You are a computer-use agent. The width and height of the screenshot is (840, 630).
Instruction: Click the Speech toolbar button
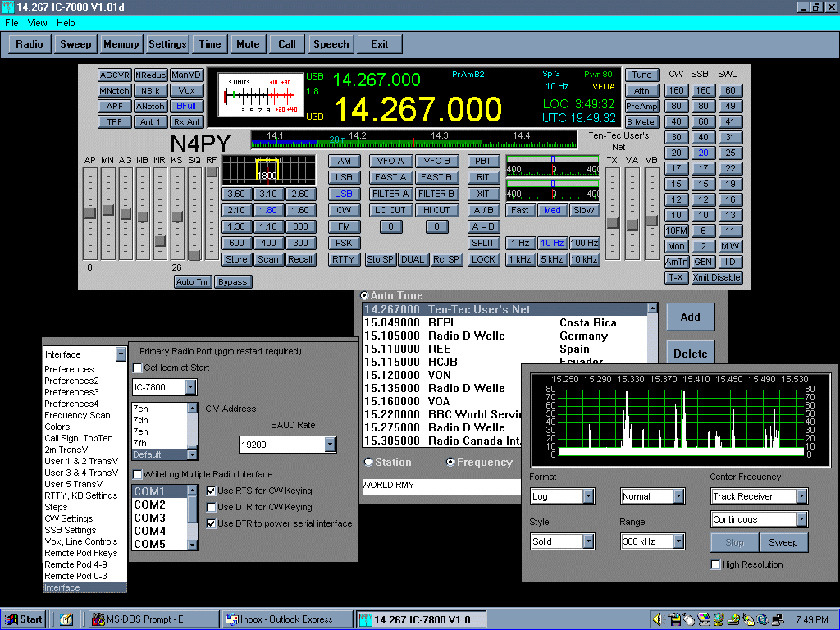point(331,44)
